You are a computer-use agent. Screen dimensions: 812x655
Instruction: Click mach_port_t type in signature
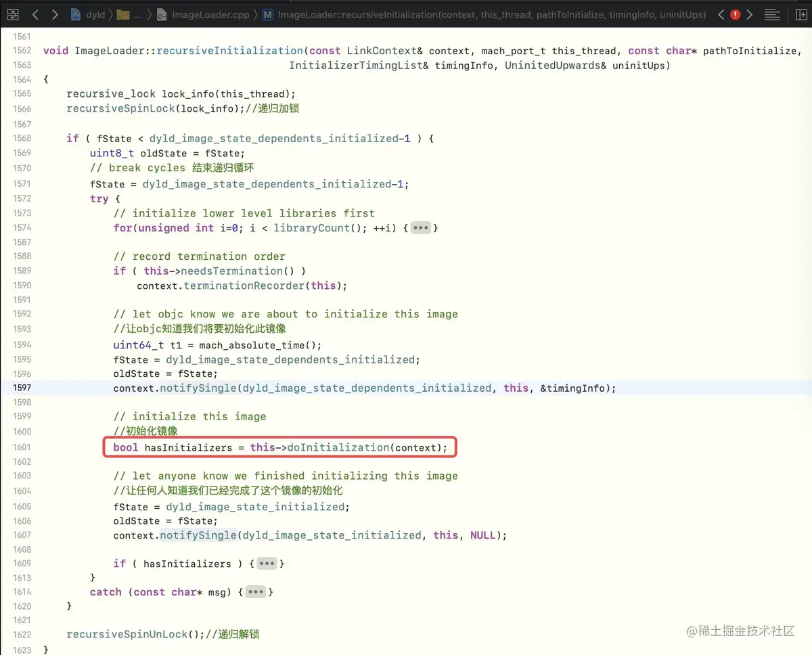[514, 51]
